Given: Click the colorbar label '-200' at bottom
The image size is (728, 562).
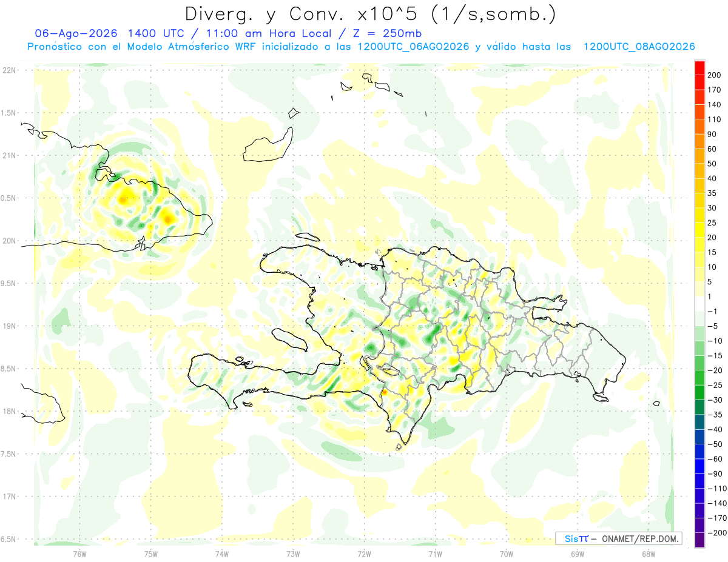Looking at the screenshot, I should pyautogui.click(x=716, y=533).
